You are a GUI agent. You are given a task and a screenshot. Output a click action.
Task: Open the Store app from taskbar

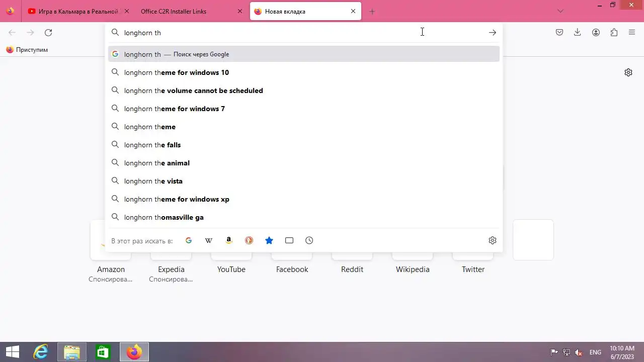click(103, 352)
